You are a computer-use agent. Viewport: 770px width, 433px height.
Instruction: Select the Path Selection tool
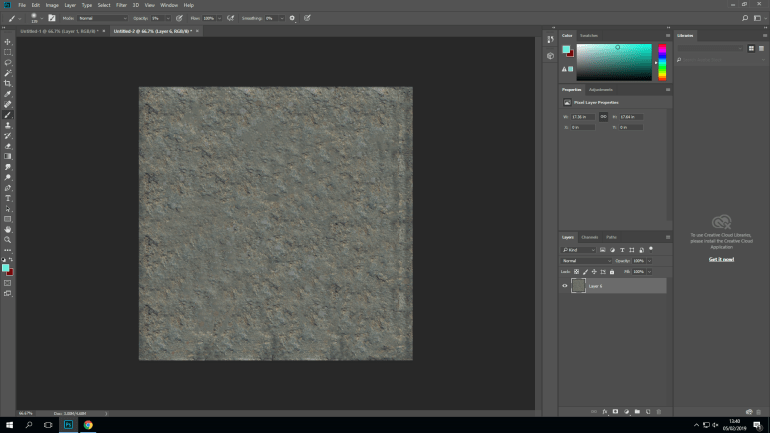8,209
